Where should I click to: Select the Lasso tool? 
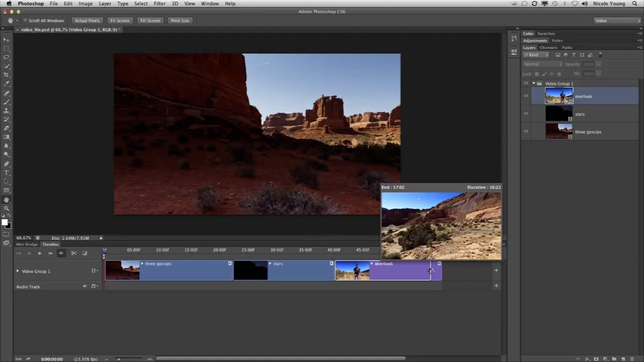click(x=6, y=57)
